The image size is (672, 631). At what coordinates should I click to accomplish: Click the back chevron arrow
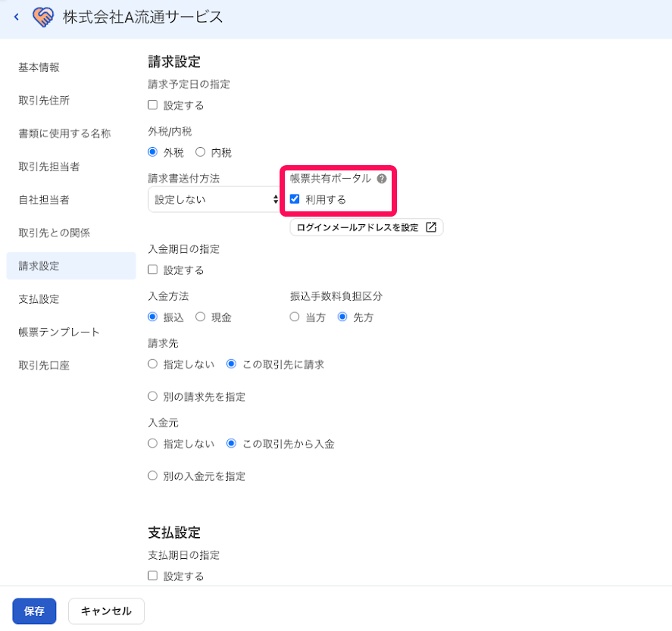pos(17,17)
